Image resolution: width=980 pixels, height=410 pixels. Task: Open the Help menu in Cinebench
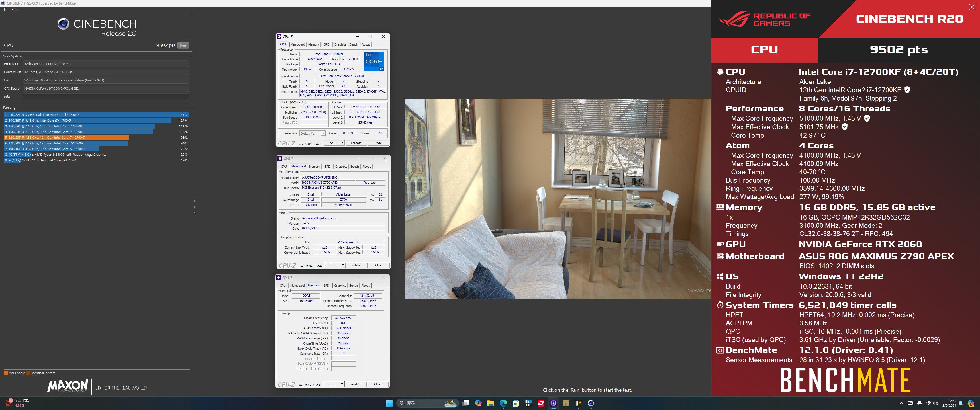point(15,10)
